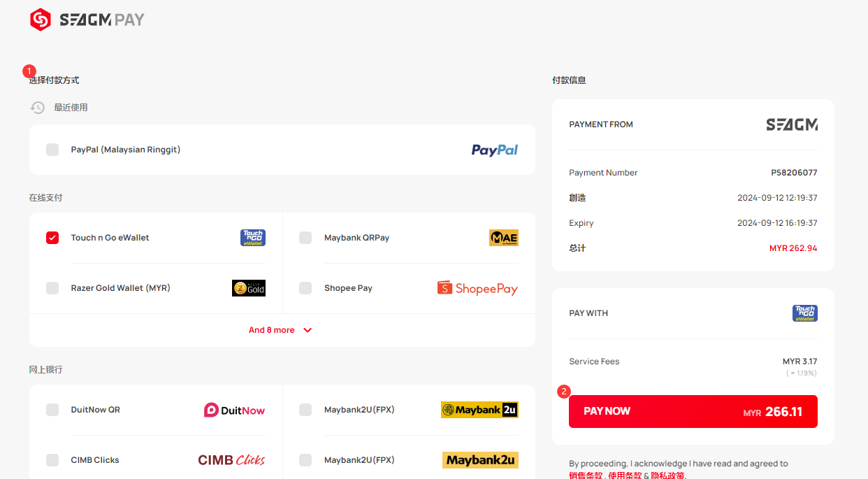Click the SEAGM Pay logo

[x=87, y=20]
